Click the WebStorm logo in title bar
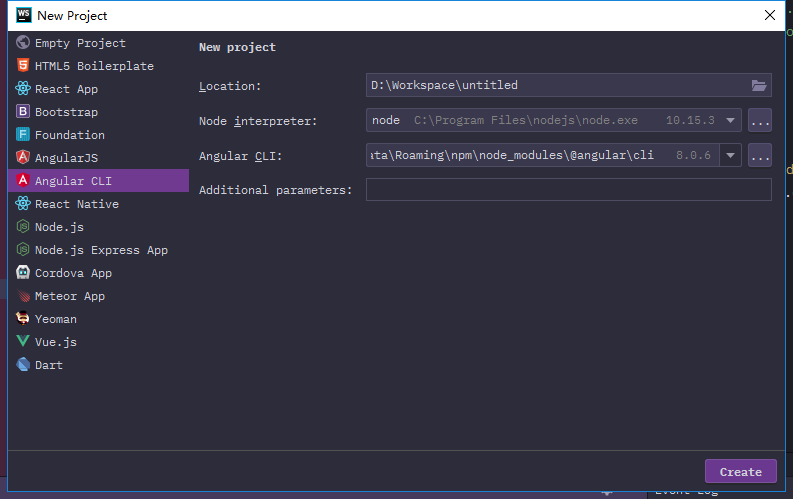The height and width of the screenshot is (499, 793). click(x=24, y=15)
